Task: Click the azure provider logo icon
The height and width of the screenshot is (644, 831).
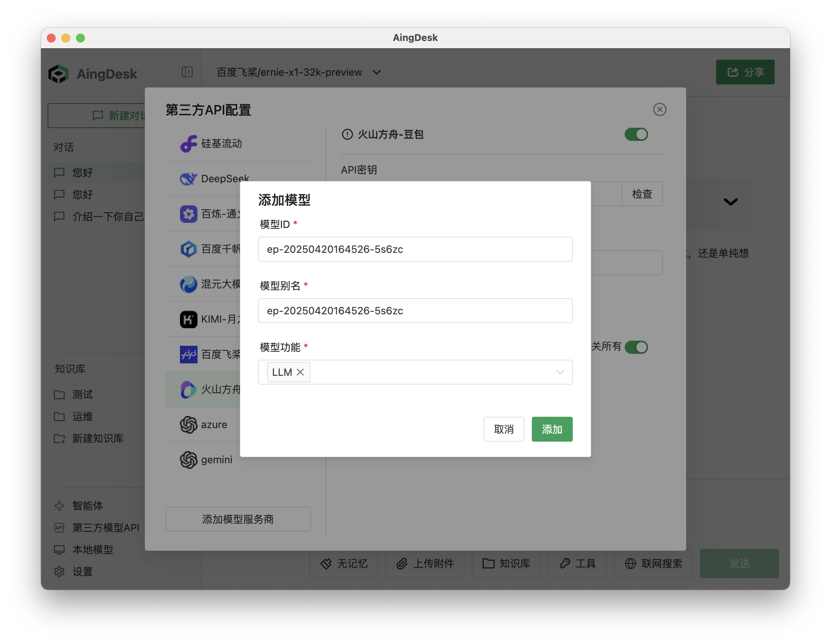Action: 188,424
